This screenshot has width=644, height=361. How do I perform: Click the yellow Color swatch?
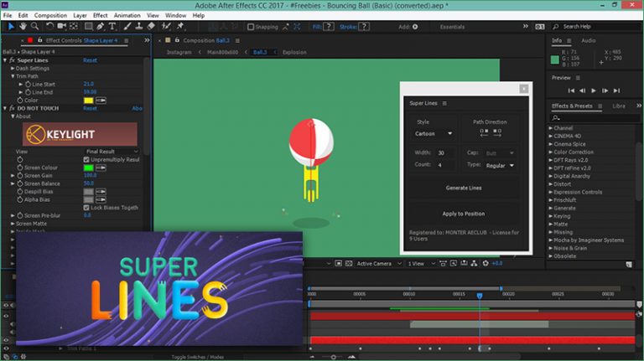(x=88, y=101)
